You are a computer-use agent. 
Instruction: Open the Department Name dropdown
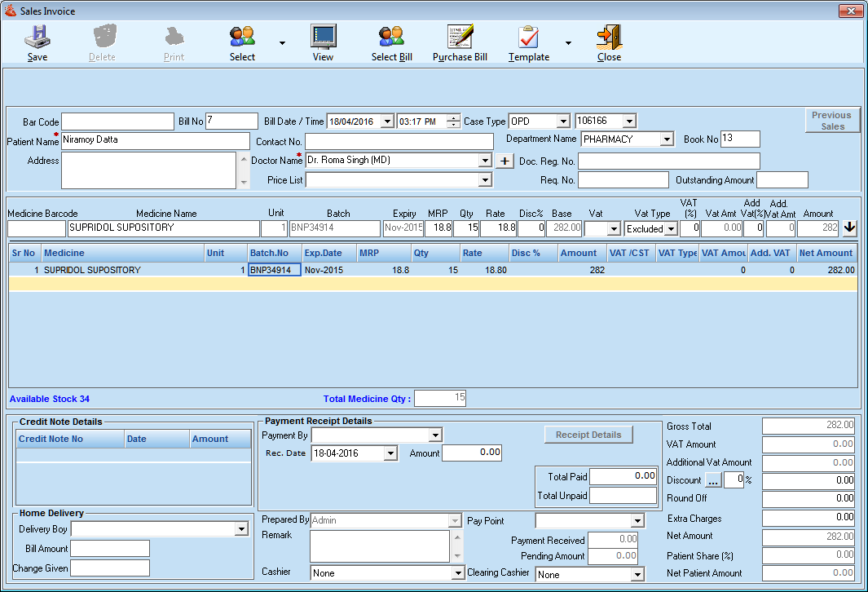667,139
